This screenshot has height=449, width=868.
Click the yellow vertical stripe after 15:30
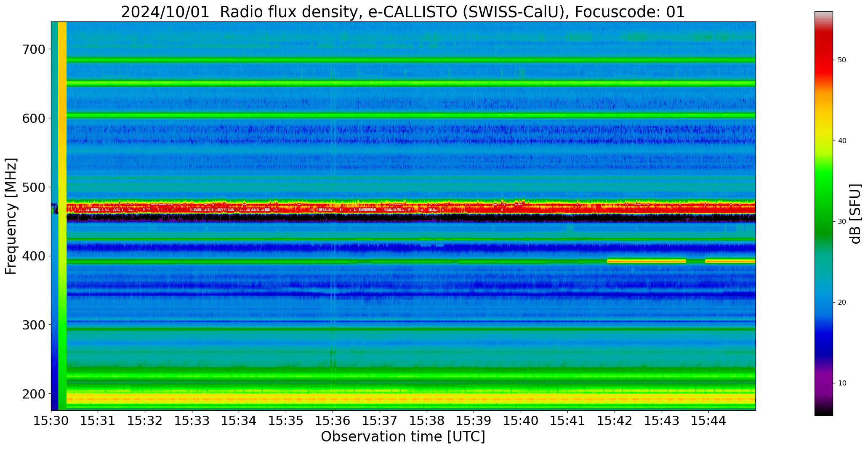tap(62, 216)
